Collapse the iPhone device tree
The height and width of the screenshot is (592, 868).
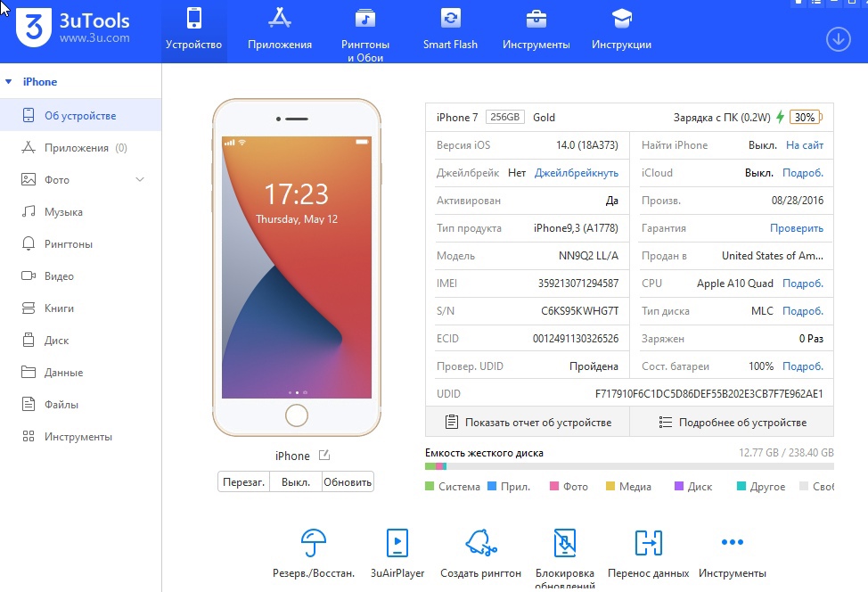coord(8,81)
